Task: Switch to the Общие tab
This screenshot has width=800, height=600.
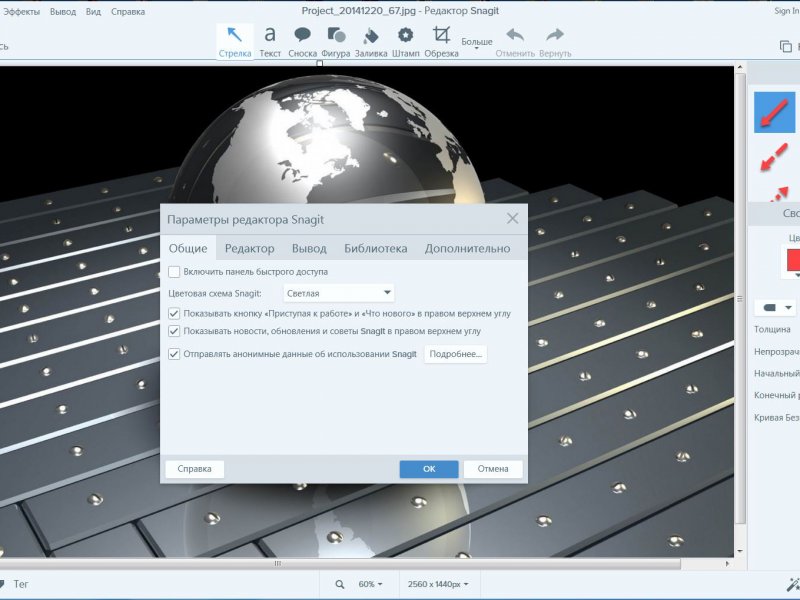Action: click(188, 248)
